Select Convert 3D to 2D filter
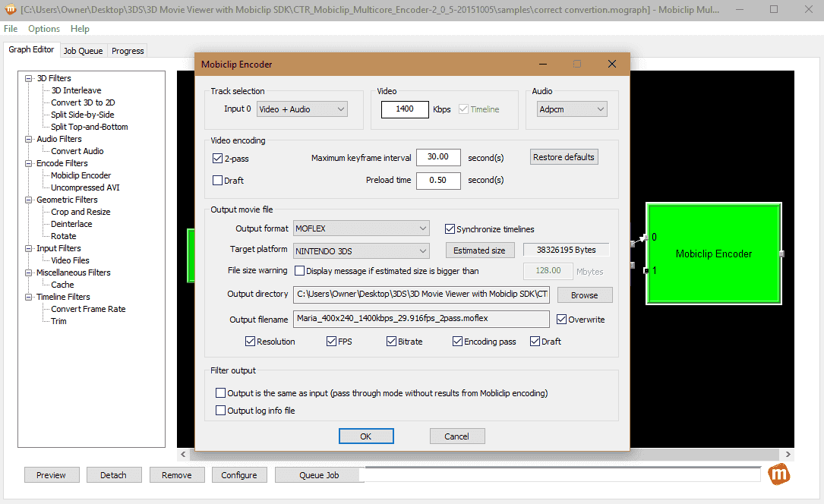 pos(83,102)
